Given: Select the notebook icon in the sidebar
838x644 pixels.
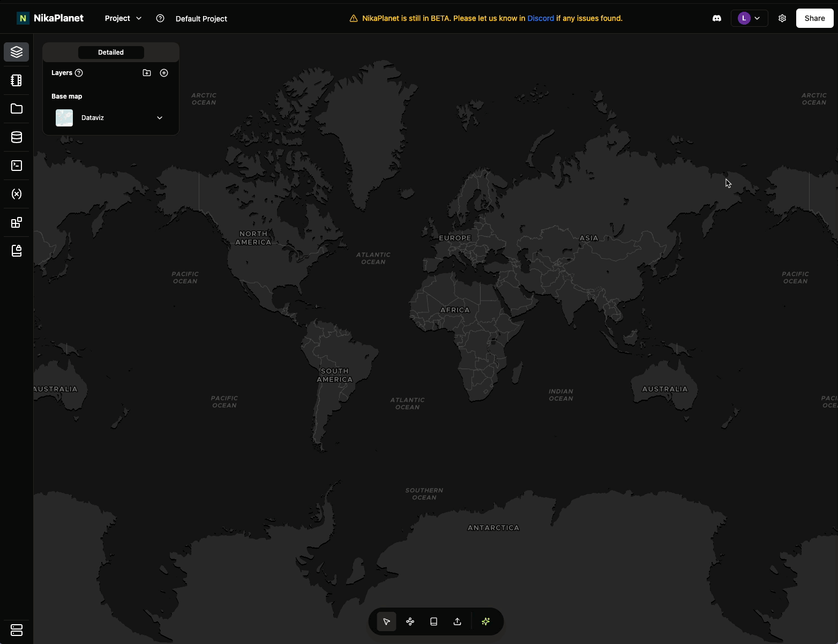Looking at the screenshot, I should click(x=16, y=80).
